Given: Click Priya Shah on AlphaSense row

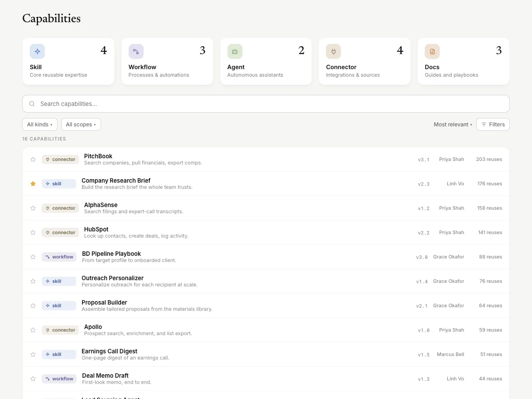Looking at the screenshot, I should pos(452,208).
